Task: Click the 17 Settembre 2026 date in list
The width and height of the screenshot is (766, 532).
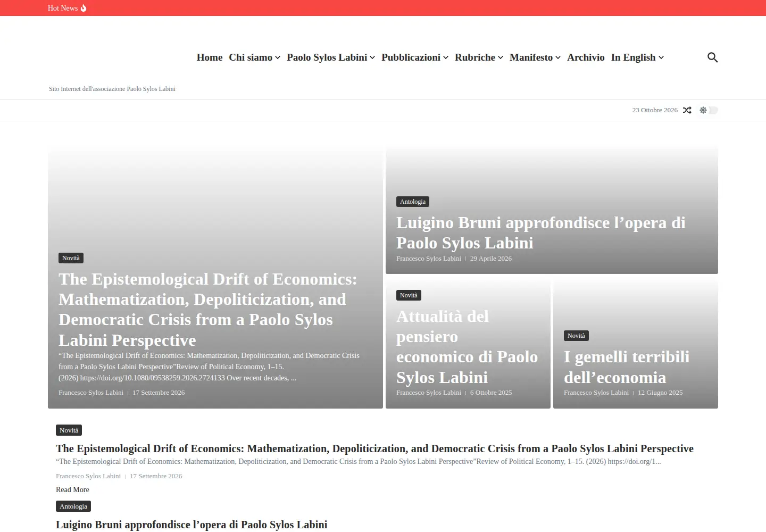Action: coord(156,476)
